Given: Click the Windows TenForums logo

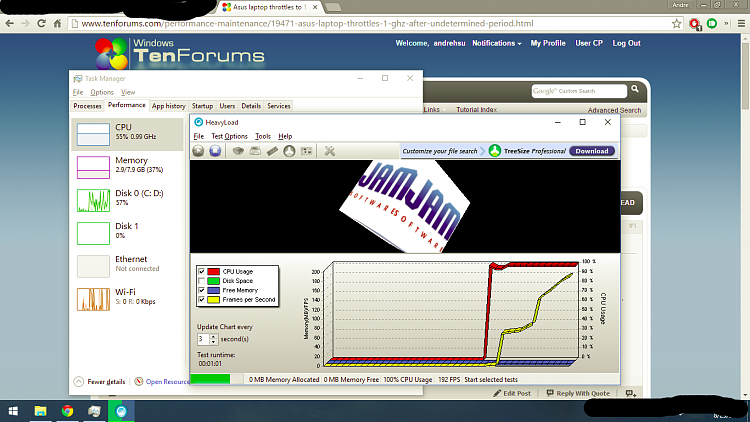Looking at the screenshot, I should 180,53.
